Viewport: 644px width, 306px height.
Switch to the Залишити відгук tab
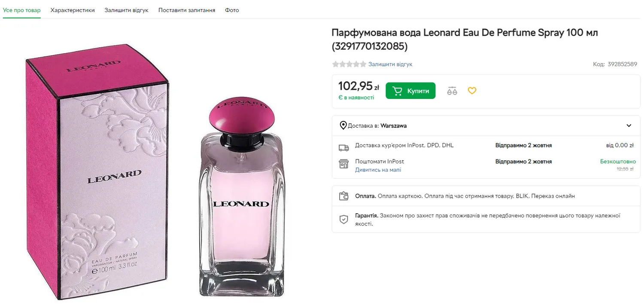(x=126, y=10)
